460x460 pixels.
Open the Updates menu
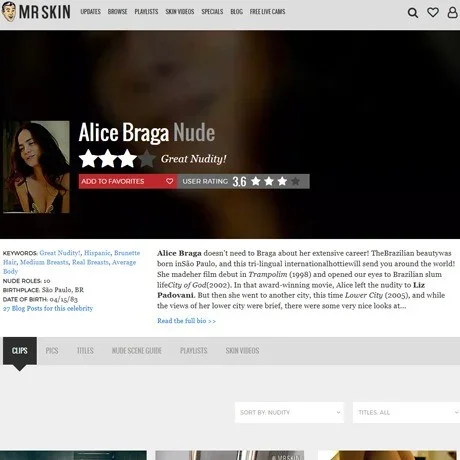coord(90,12)
